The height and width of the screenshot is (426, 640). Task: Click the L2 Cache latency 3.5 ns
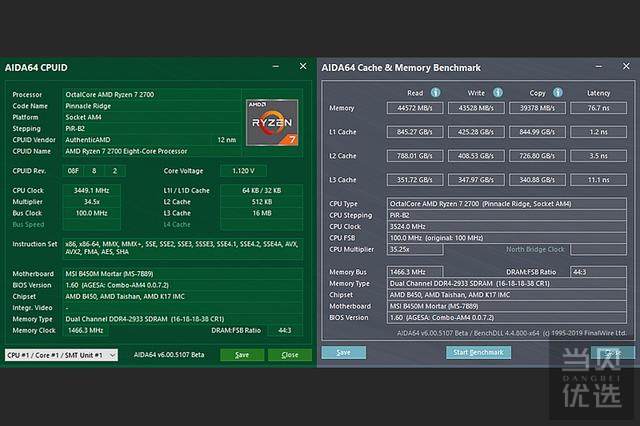[598, 156]
